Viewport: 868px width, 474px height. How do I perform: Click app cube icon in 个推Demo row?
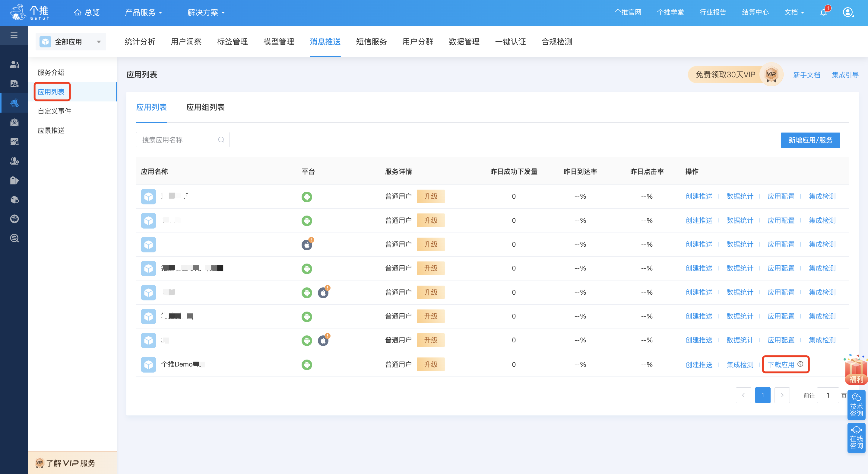tap(148, 365)
